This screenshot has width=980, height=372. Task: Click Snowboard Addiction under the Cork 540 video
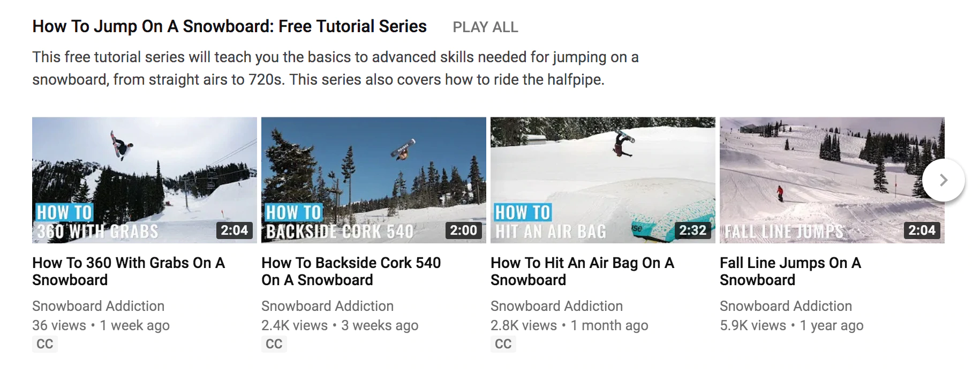327,306
